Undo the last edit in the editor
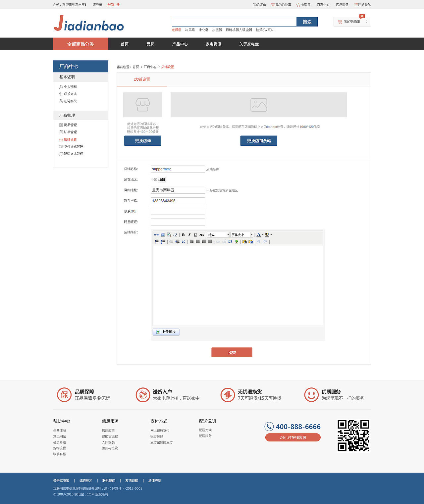Viewport: 424px width, 504px height. (x=259, y=242)
